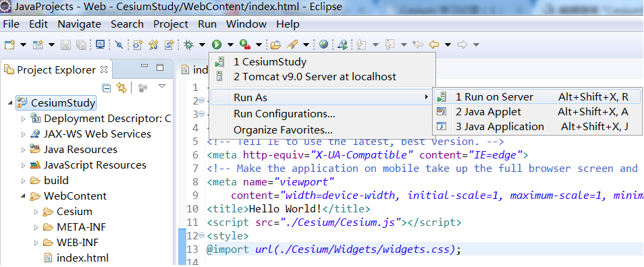Open Project Explorer View Menu triangle
644x267 pixels.
click(162, 86)
